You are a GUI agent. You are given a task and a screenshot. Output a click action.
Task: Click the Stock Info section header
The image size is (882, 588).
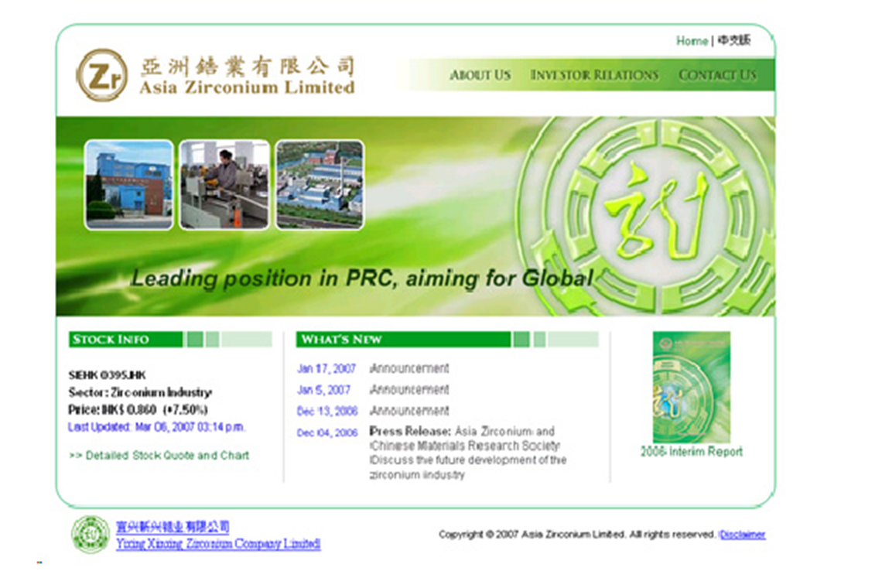click(x=170, y=340)
